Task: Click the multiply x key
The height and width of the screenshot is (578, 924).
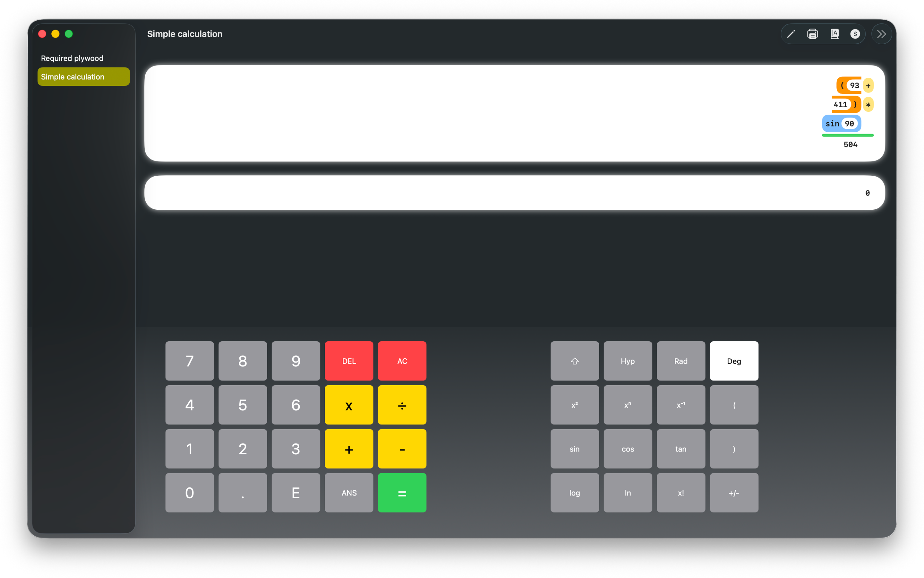Action: pyautogui.click(x=349, y=405)
